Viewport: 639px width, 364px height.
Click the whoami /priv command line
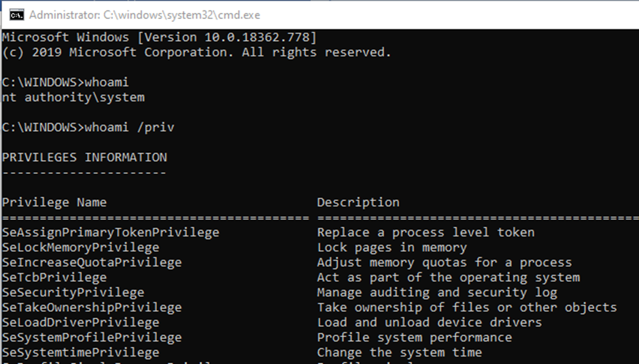(x=88, y=127)
